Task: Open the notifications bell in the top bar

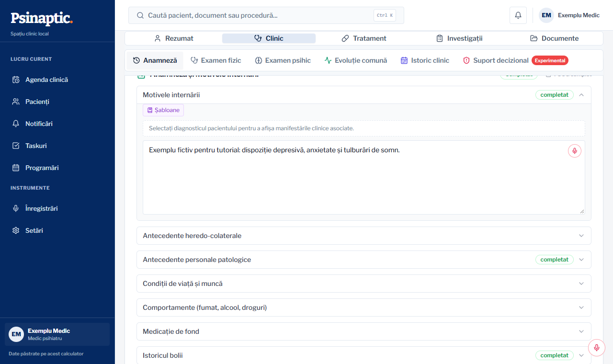Action: pos(518,15)
